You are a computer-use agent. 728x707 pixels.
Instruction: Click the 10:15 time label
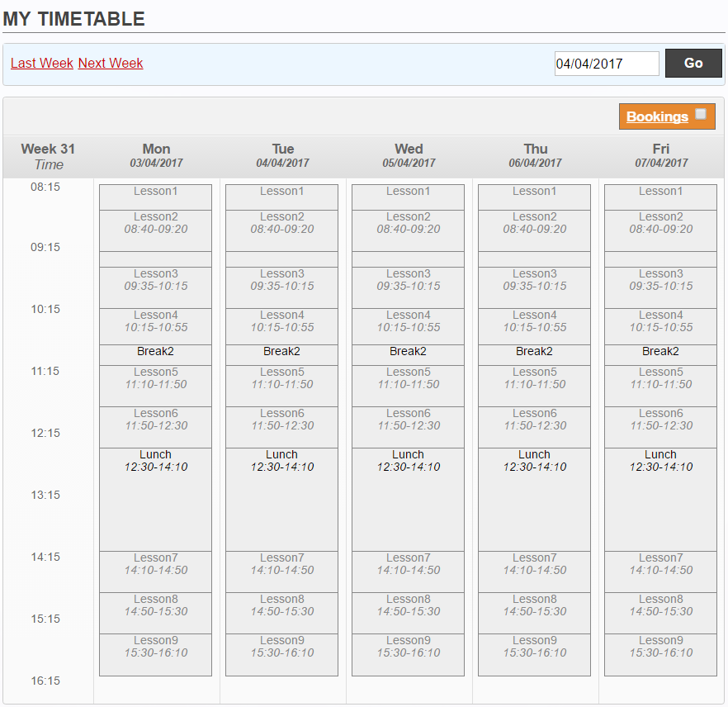(45, 309)
